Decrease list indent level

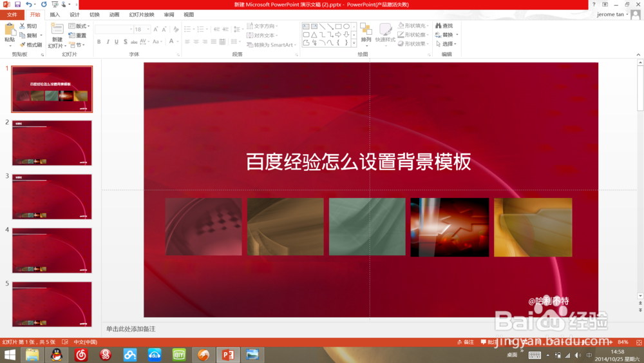(216, 29)
